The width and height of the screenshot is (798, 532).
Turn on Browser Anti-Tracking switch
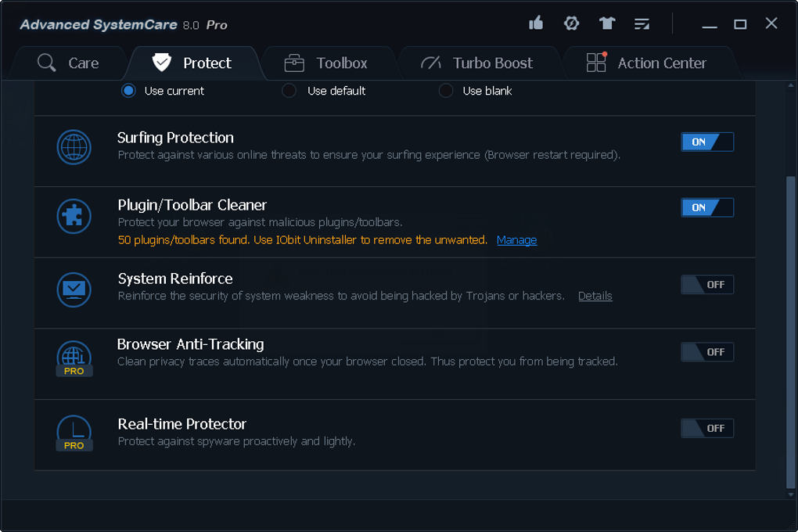click(706, 352)
